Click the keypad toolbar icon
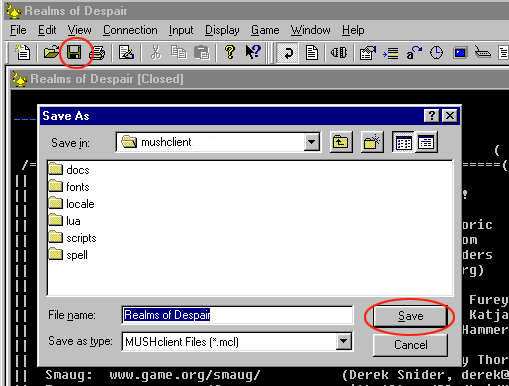 point(482,53)
